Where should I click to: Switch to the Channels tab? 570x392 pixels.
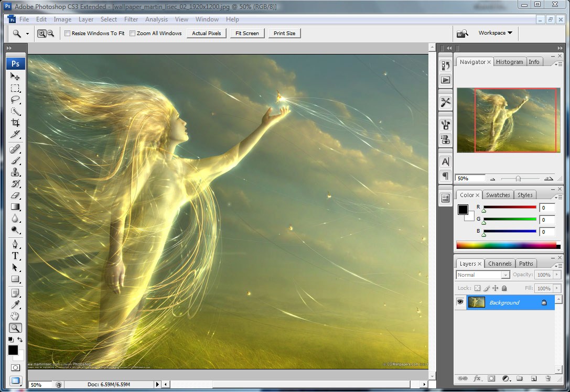pyautogui.click(x=500, y=263)
